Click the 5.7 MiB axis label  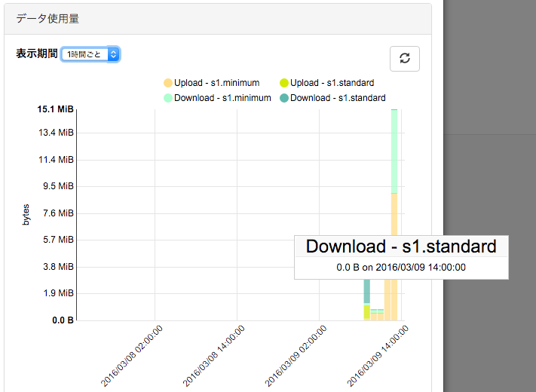click(x=58, y=240)
